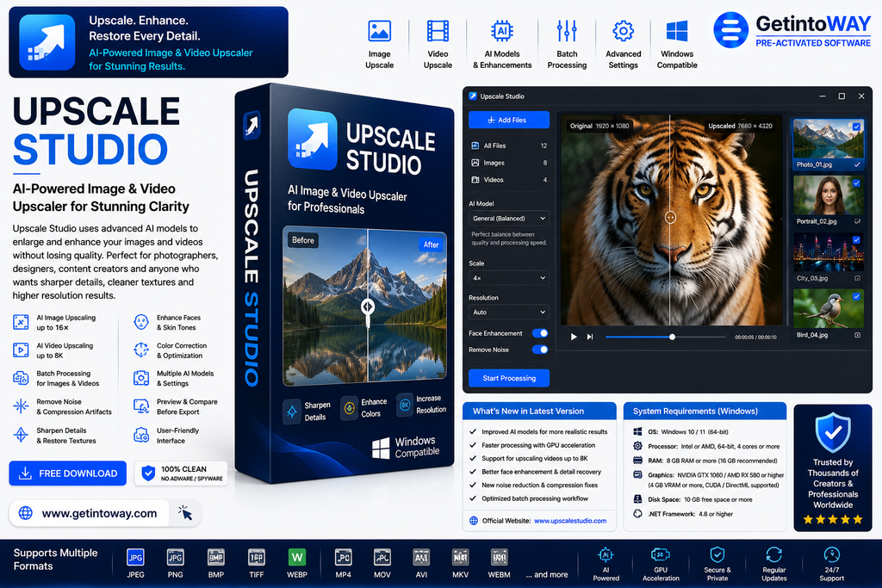Click the MP4 format icon

[x=343, y=558]
